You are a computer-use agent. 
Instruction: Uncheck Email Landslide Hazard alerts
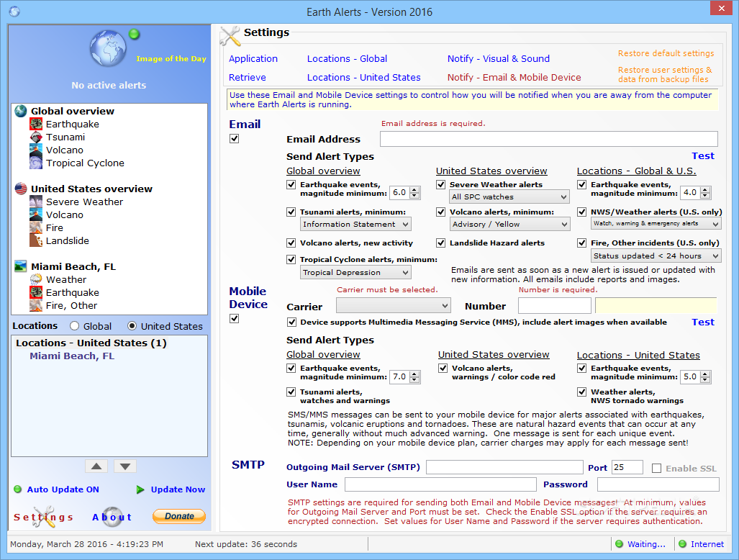click(440, 243)
